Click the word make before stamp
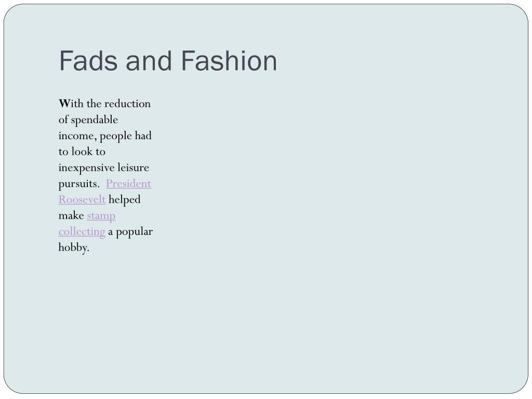This screenshot has width=532, height=399. (71, 216)
